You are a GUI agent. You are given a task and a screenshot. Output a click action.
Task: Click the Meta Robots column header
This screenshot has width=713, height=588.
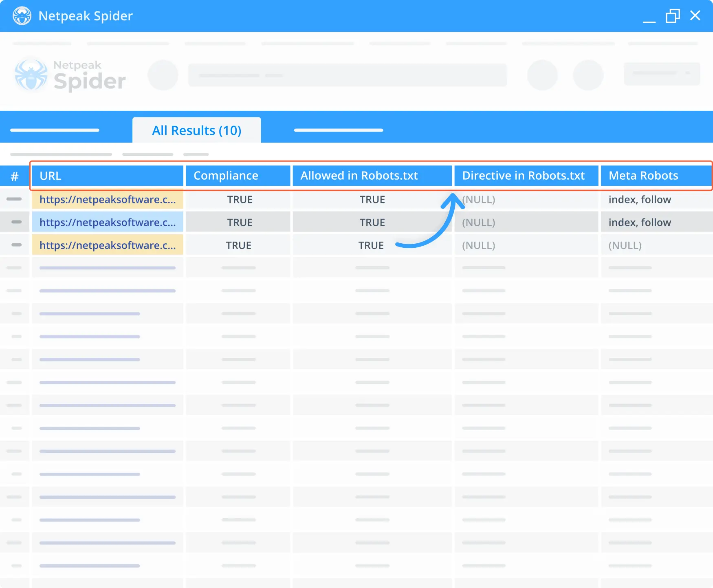pos(656,176)
